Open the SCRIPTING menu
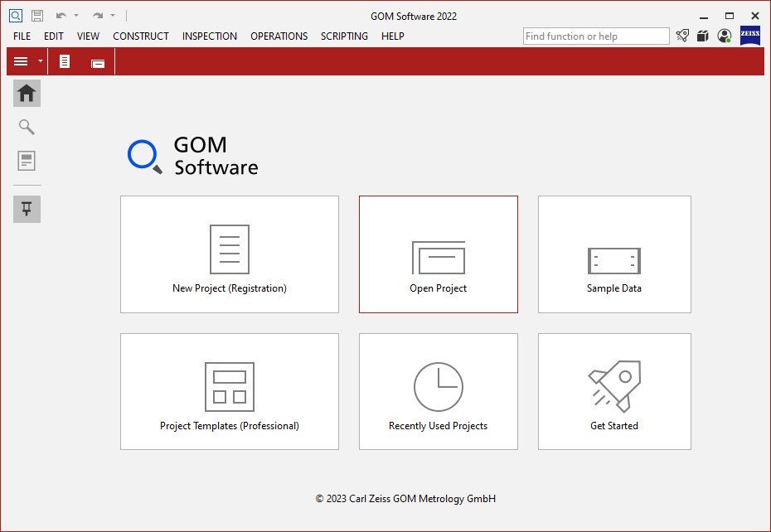Screen dimensions: 771x532 344,36
